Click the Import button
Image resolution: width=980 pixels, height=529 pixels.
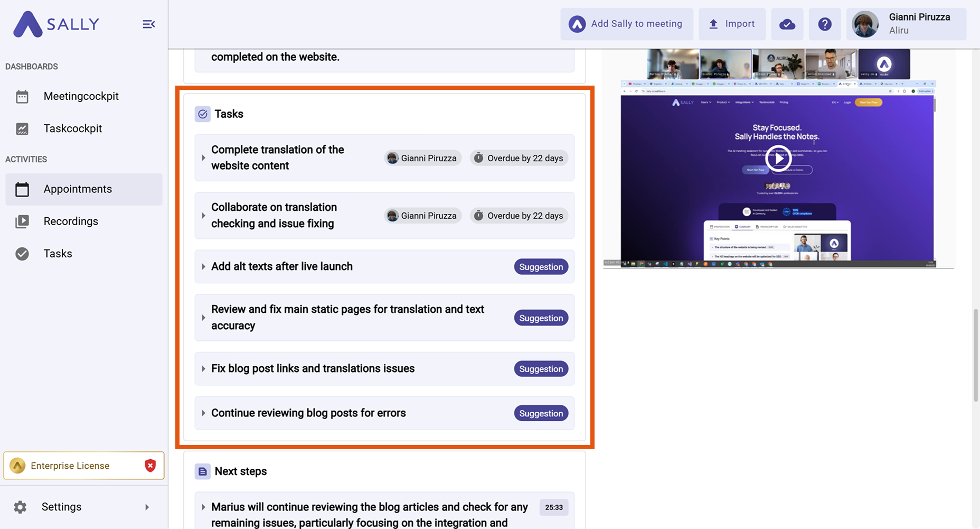[x=732, y=24]
